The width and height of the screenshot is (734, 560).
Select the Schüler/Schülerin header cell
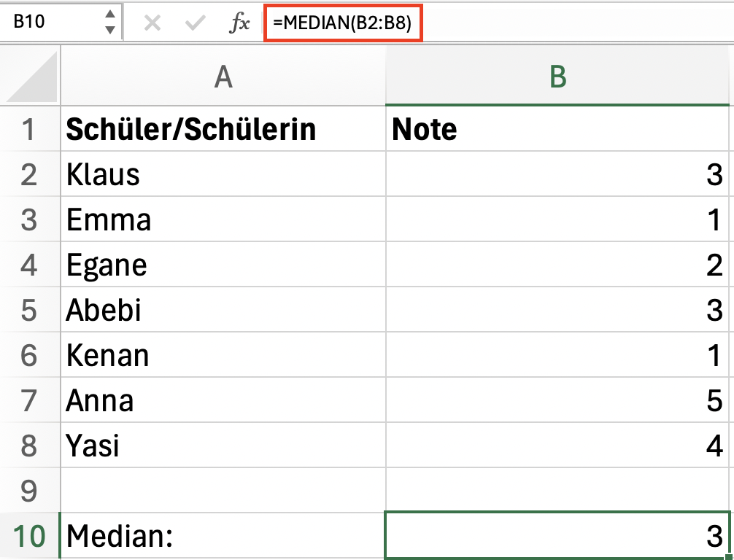pos(223,129)
